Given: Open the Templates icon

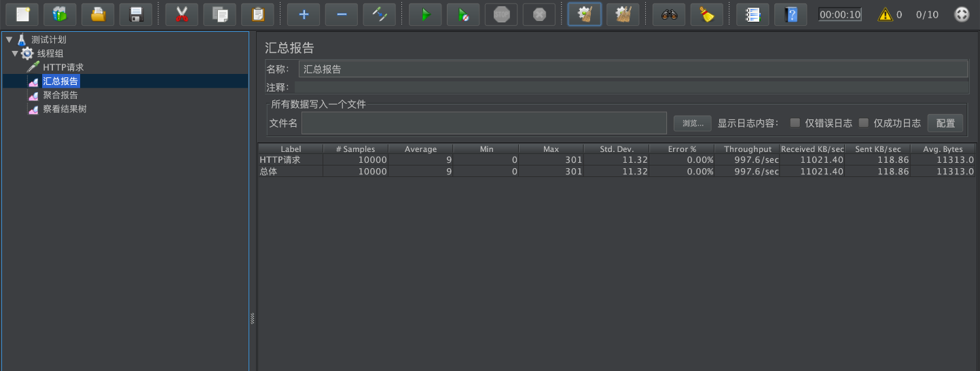Looking at the screenshot, I should 60,14.
